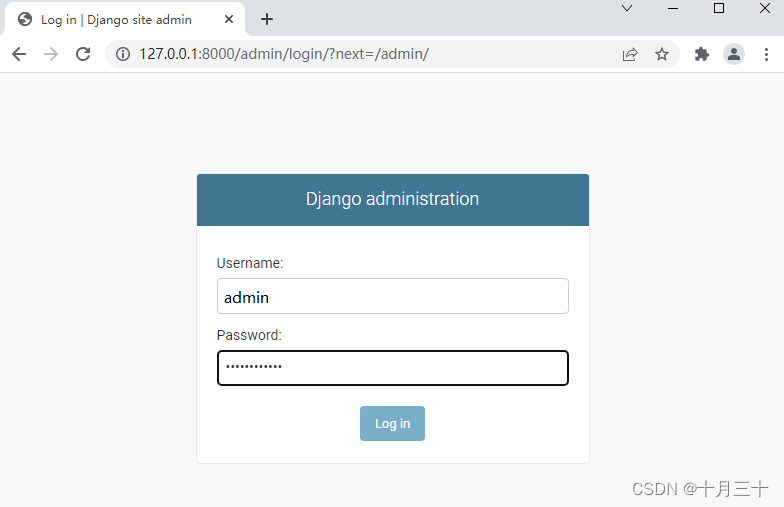Open the Chrome profile avatar
This screenshot has width=784, height=507.
[x=734, y=54]
